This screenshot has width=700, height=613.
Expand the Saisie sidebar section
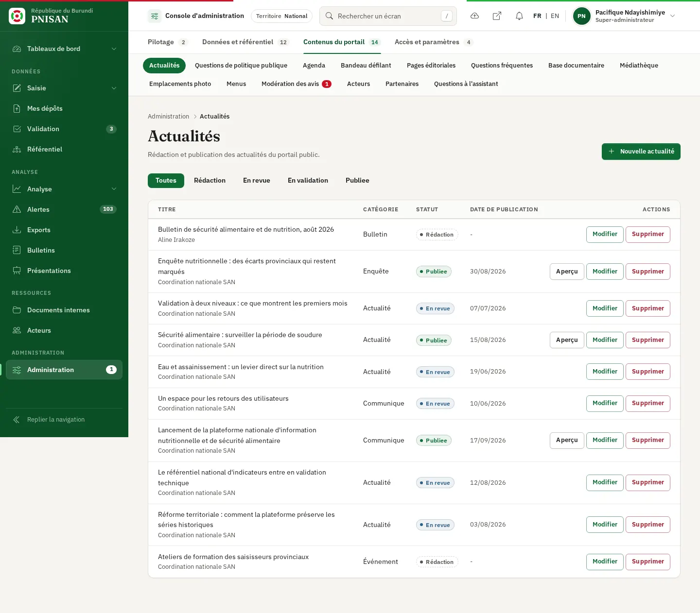point(64,88)
